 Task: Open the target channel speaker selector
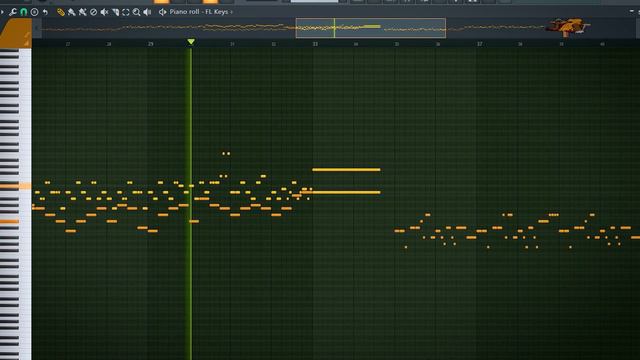(x=162, y=12)
